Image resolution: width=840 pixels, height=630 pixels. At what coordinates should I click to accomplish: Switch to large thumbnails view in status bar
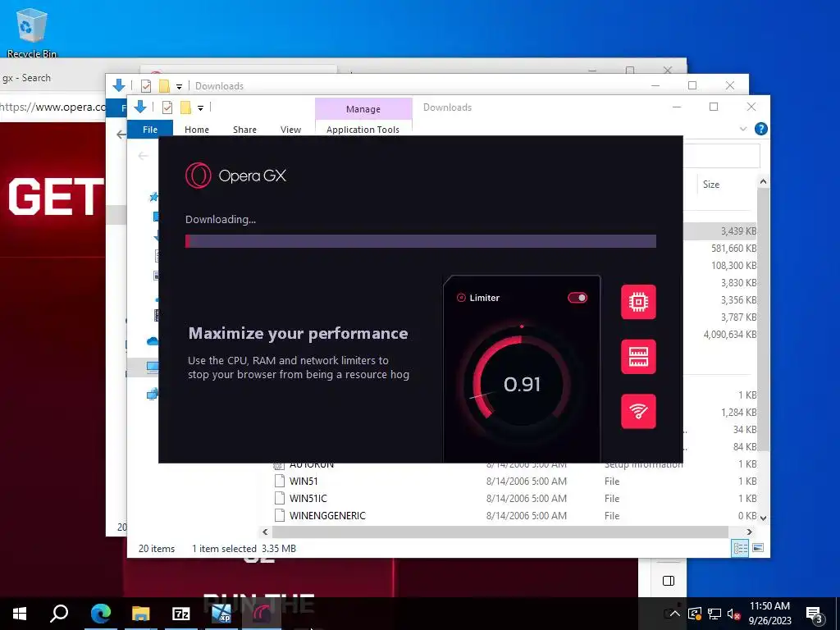pyautogui.click(x=757, y=548)
